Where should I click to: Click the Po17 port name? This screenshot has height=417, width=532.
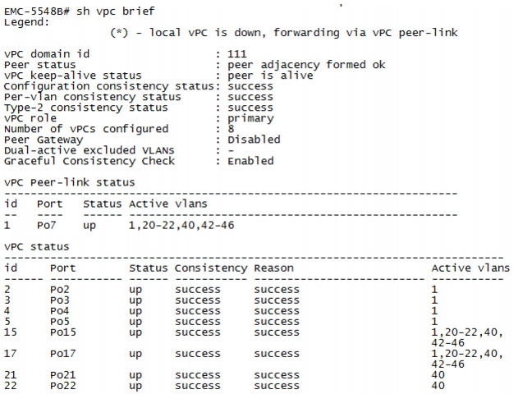63,354
